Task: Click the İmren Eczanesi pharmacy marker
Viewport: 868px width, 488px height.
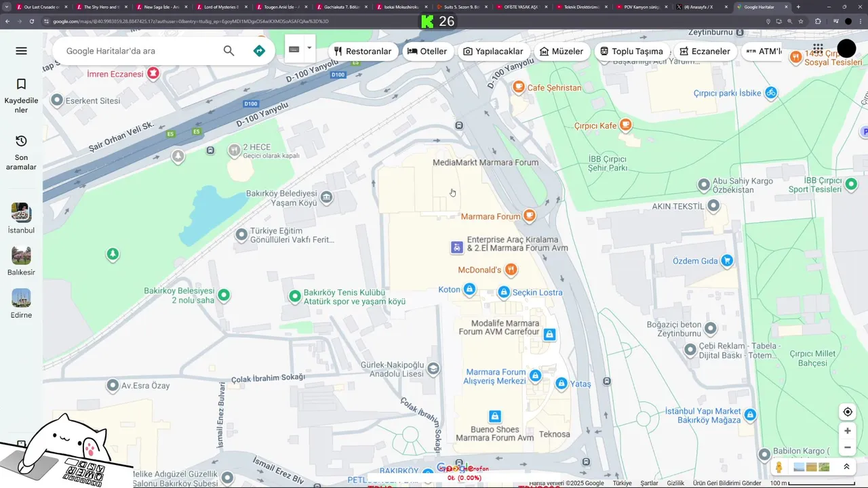Action: pos(154,73)
